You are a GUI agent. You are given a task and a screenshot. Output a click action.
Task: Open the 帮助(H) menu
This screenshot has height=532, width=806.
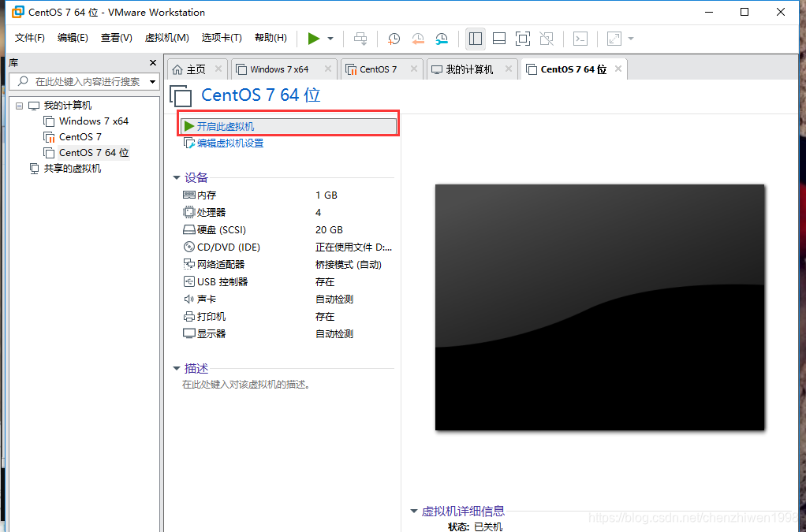(271, 38)
